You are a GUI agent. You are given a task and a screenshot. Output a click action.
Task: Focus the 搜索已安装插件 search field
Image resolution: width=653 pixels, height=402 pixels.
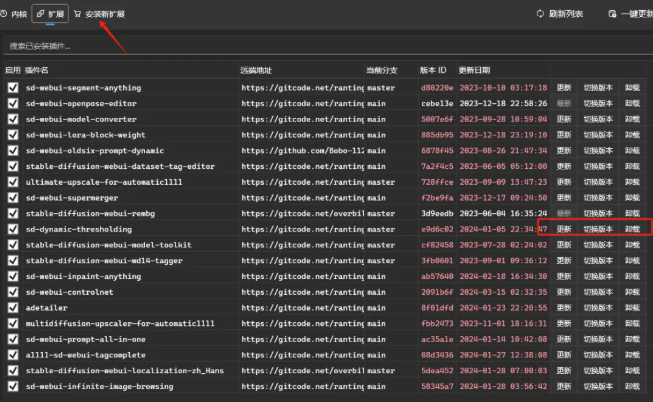(326, 46)
